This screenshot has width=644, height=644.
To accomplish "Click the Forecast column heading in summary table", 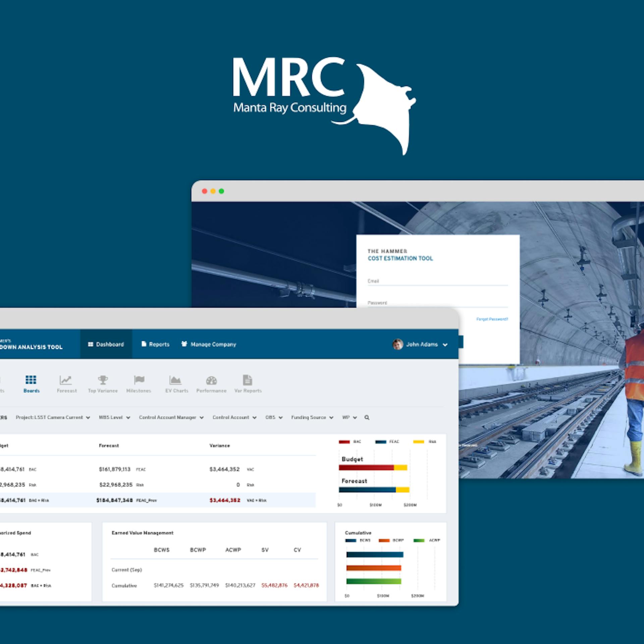I will [109, 445].
